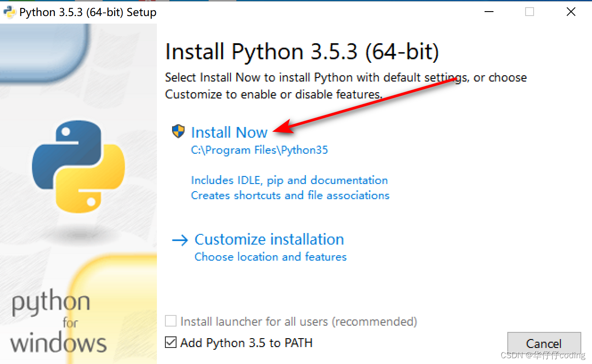Click the large Python logo graphic
The height and width of the screenshot is (364, 592).
click(x=78, y=167)
